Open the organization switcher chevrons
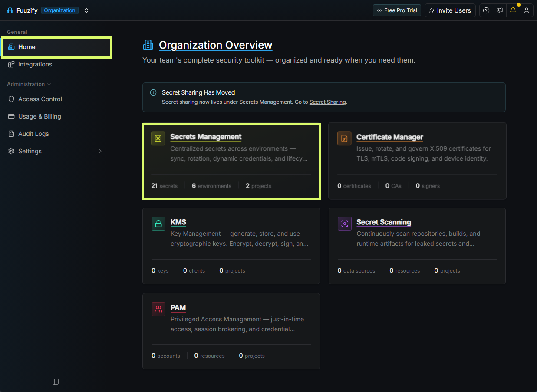 point(86,10)
